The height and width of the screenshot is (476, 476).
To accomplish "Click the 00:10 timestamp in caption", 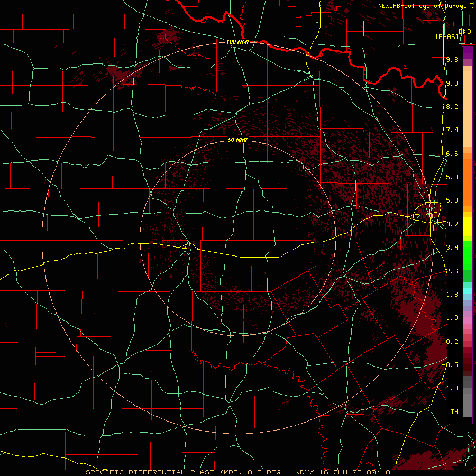I will tap(378, 472).
